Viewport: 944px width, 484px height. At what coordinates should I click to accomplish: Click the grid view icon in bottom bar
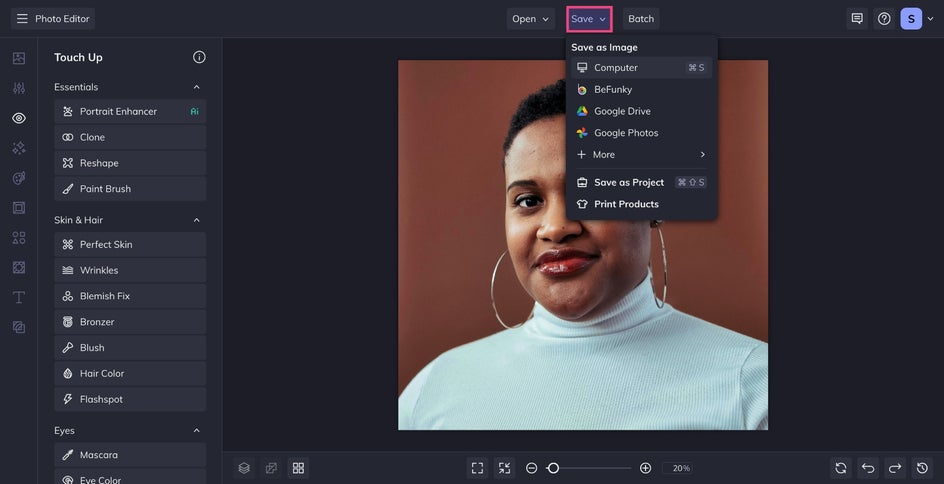coord(298,468)
